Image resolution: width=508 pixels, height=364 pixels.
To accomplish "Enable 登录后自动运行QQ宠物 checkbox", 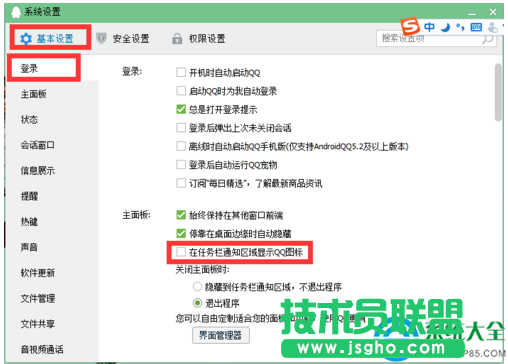I will pyautogui.click(x=181, y=165).
